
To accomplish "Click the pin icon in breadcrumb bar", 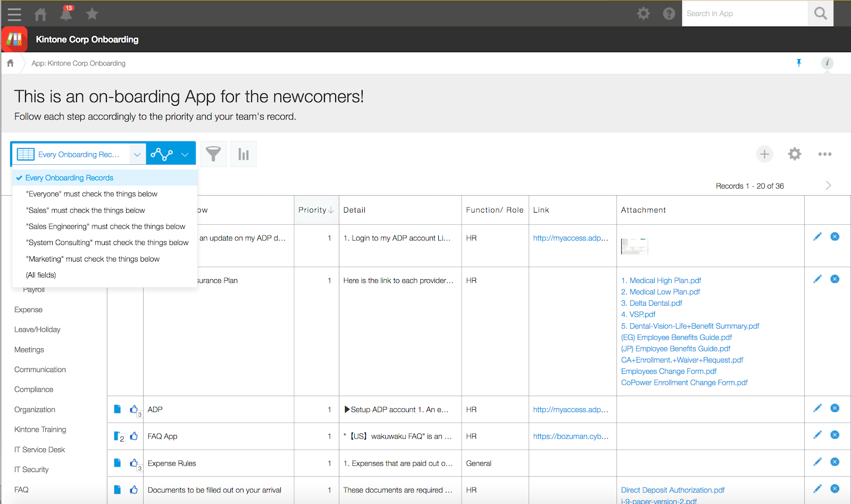I will coord(798,63).
